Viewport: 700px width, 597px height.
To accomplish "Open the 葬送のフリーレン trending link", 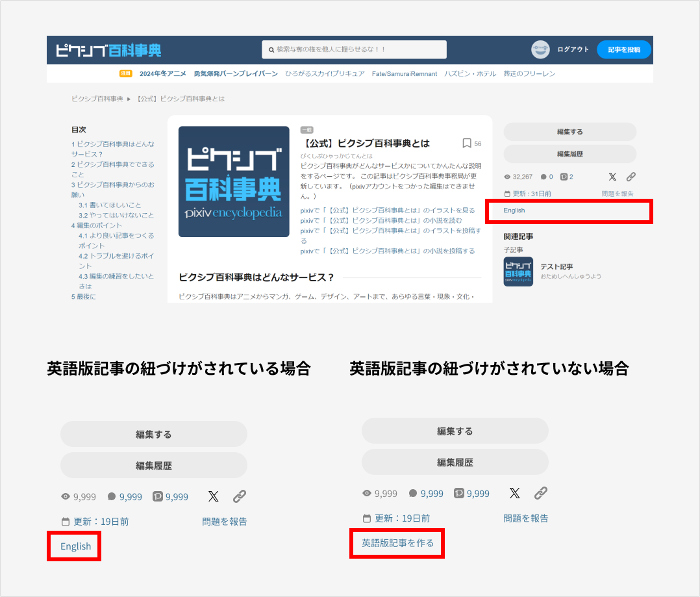I will click(x=529, y=73).
